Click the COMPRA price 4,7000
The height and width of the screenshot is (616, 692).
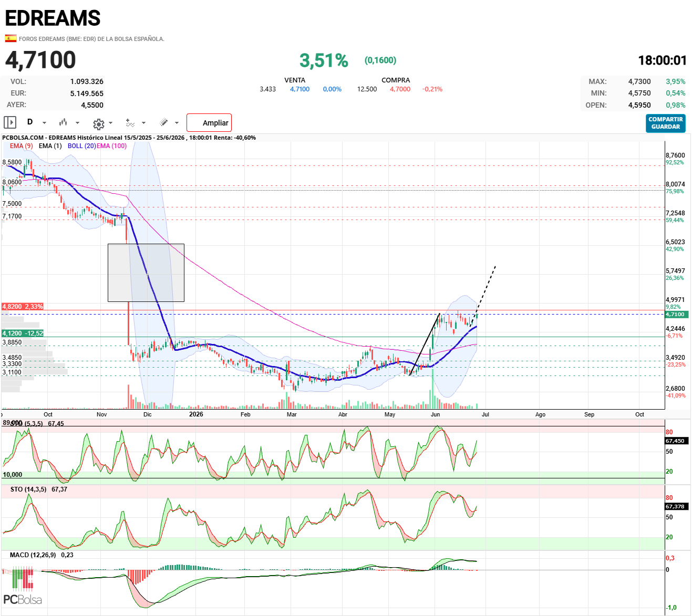point(400,89)
